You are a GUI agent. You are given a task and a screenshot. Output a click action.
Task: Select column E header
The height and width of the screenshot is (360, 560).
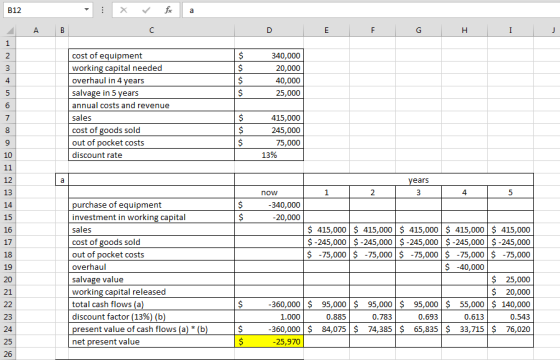[326, 31]
